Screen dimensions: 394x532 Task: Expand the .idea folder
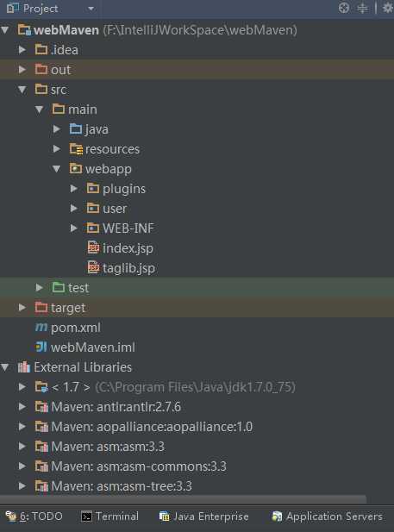pyautogui.click(x=22, y=50)
